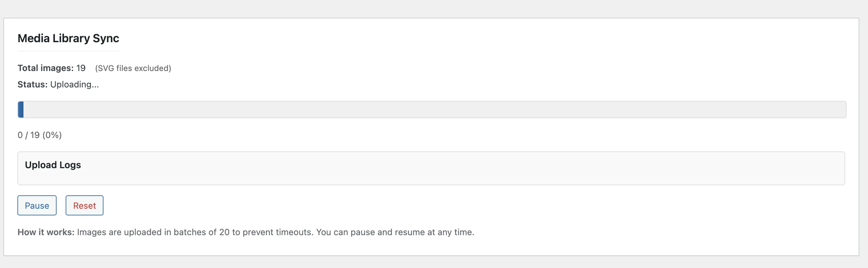Image resolution: width=868 pixels, height=268 pixels.
Task: Click the word Sync in the heading
Action: click(x=106, y=39)
